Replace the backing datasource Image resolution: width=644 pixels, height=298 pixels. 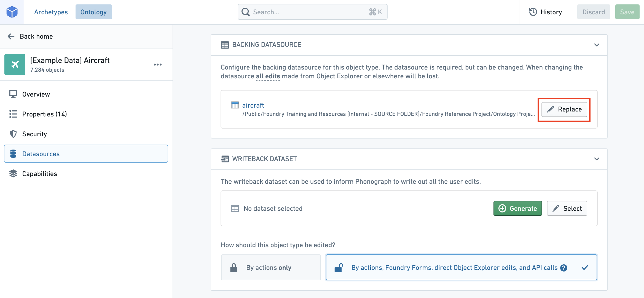564,109
